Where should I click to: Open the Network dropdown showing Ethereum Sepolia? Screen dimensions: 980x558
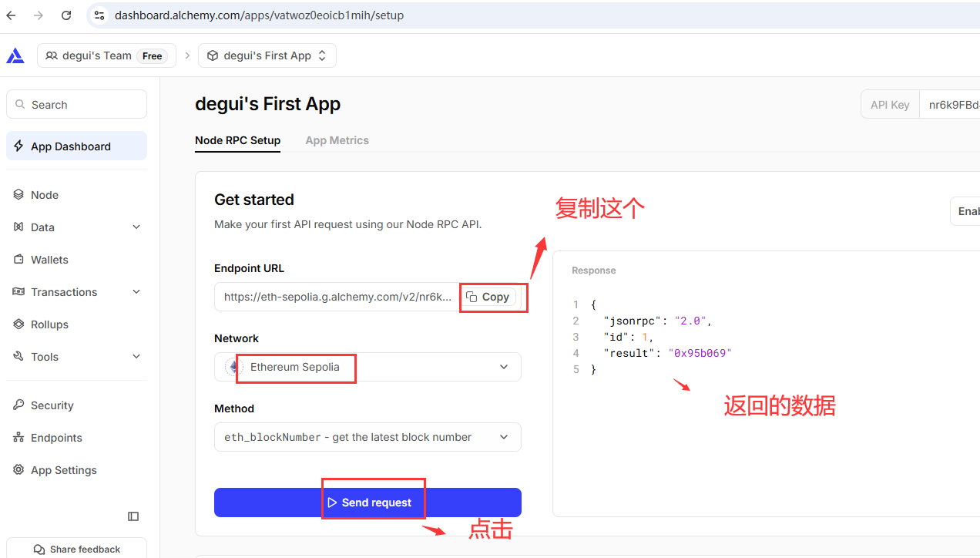367,367
